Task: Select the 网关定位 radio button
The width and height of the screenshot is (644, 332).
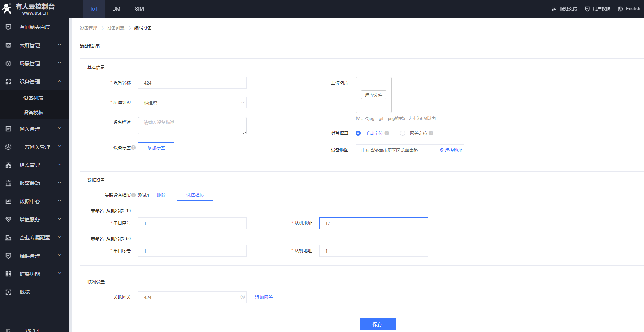Action: pos(403,133)
